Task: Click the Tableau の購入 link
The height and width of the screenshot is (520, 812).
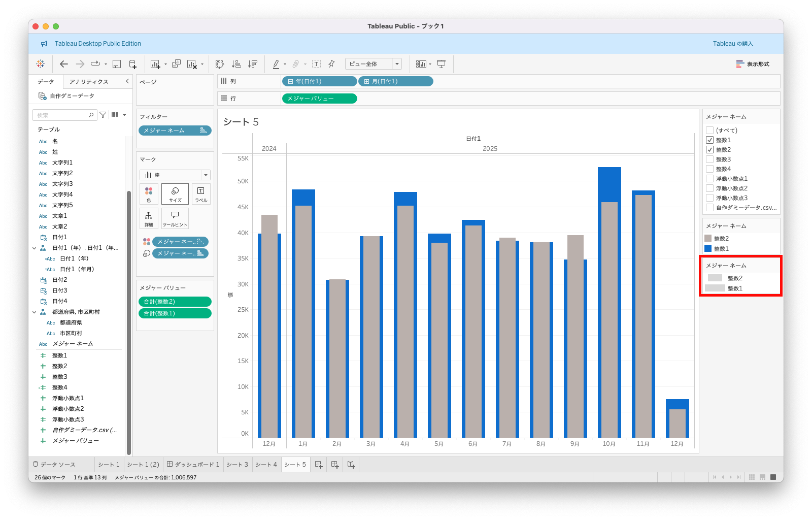Action: pos(733,44)
